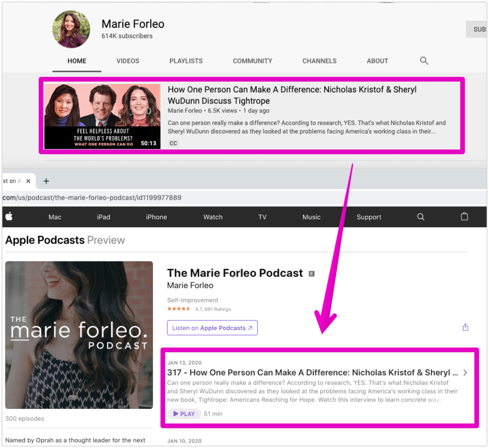Select Watch in Apple navigation
The image size is (489, 448).
tap(213, 217)
